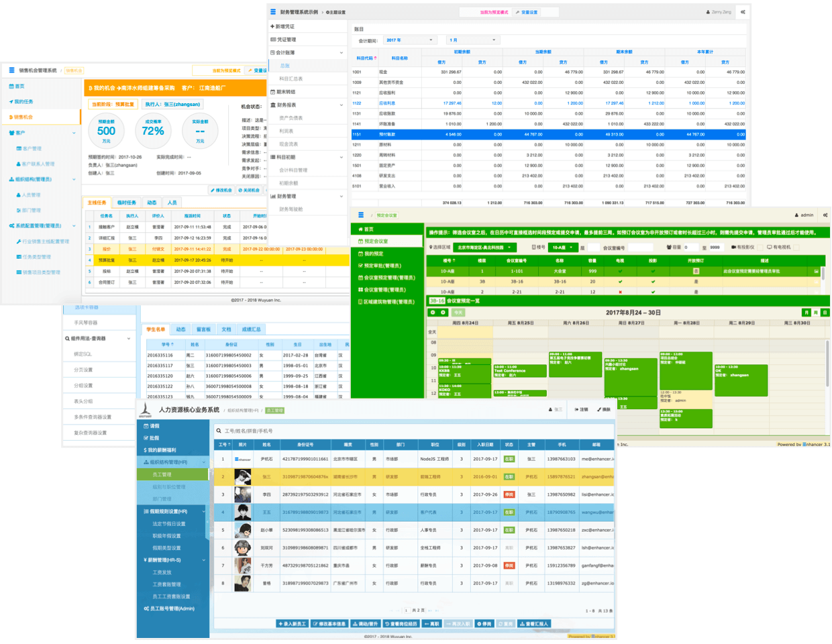Click the hamburger icon in the meeting room booking header

point(361,215)
